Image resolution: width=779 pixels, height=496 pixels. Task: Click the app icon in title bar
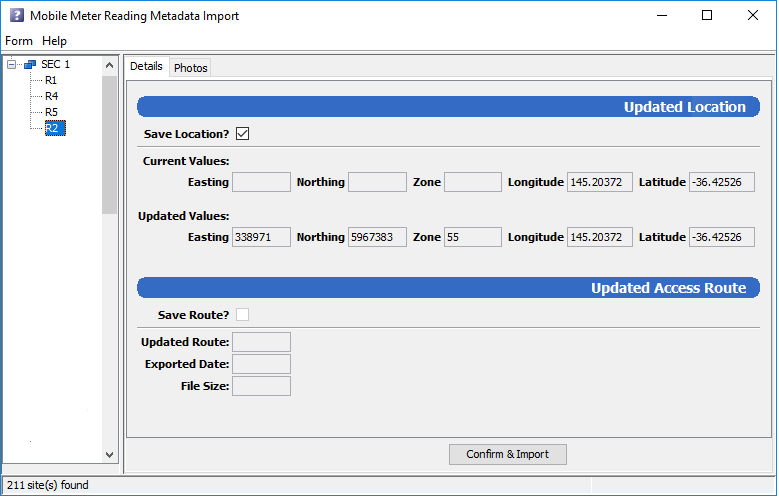16,16
